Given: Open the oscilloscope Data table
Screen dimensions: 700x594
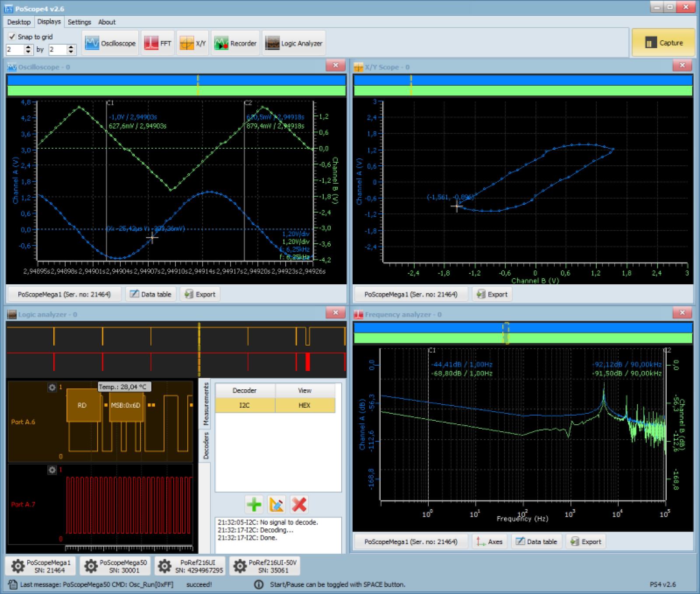Looking at the screenshot, I should tap(151, 294).
